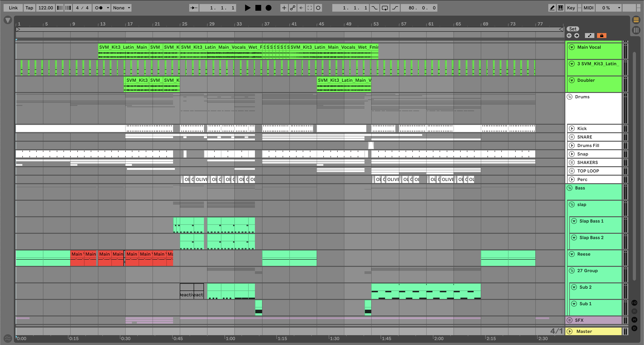The width and height of the screenshot is (644, 345).
Task: Toggle the Follow playback arrow icon
Action: point(194,8)
